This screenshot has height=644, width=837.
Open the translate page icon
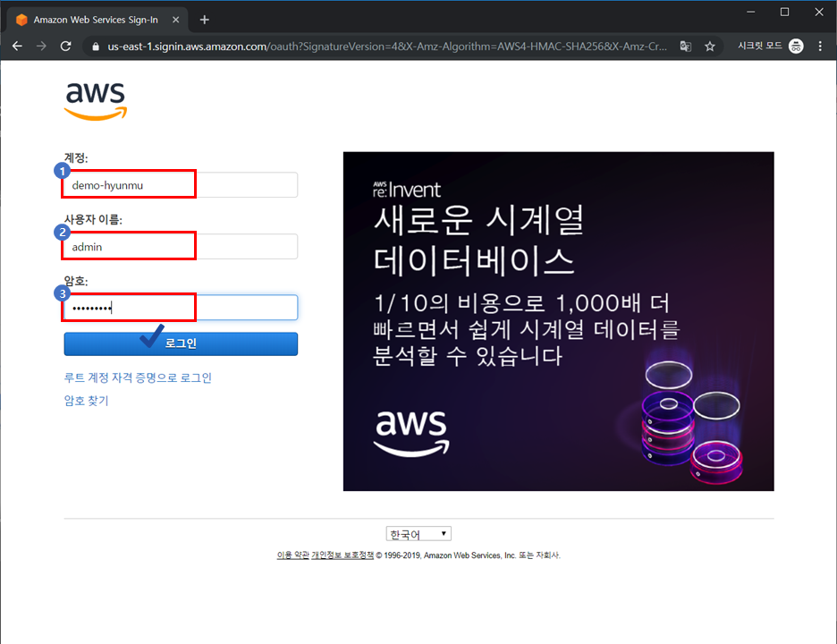coord(685,47)
